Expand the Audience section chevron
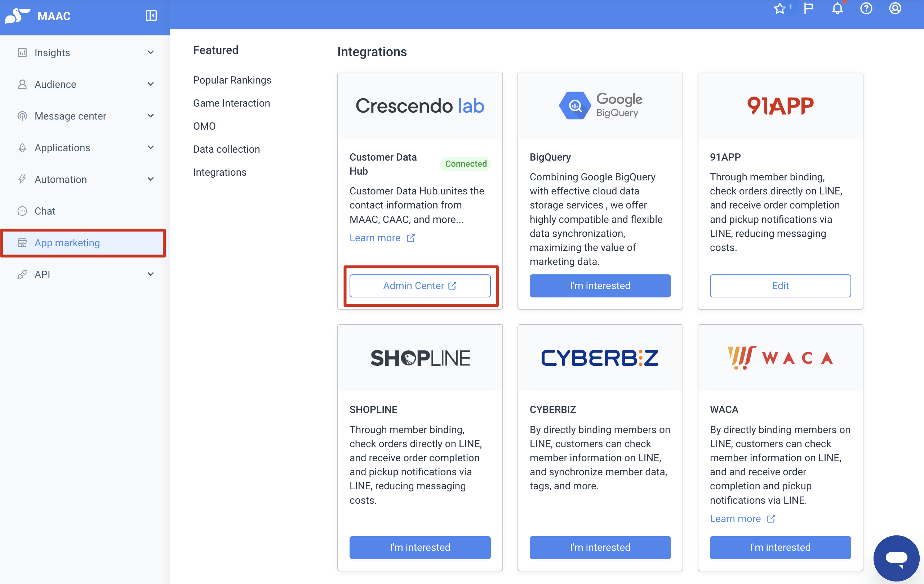This screenshot has height=584, width=924. pos(150,84)
